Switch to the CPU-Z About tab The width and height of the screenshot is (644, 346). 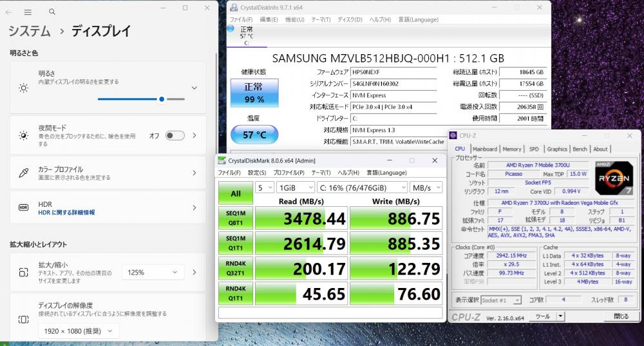point(600,149)
